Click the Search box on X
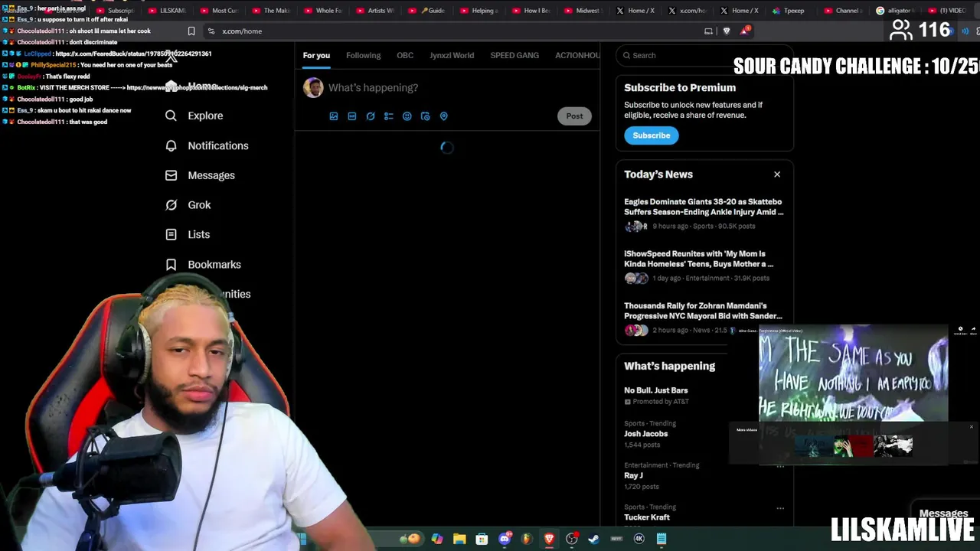 pyautogui.click(x=704, y=55)
